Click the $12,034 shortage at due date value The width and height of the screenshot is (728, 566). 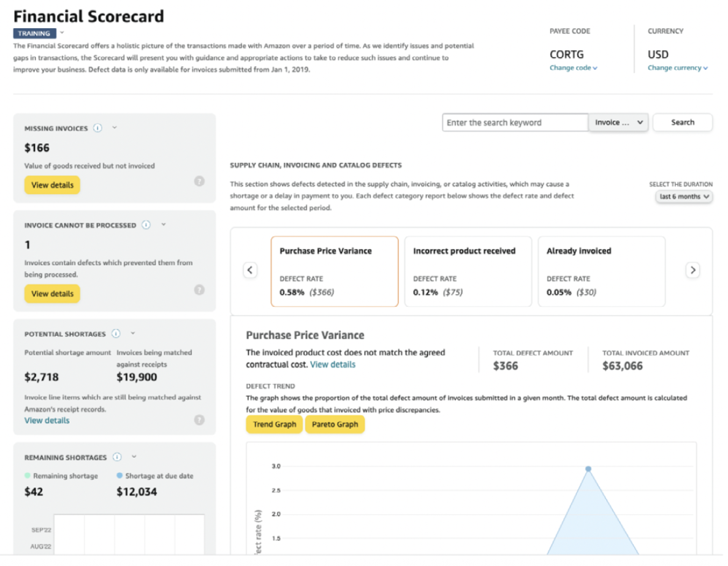point(137,492)
